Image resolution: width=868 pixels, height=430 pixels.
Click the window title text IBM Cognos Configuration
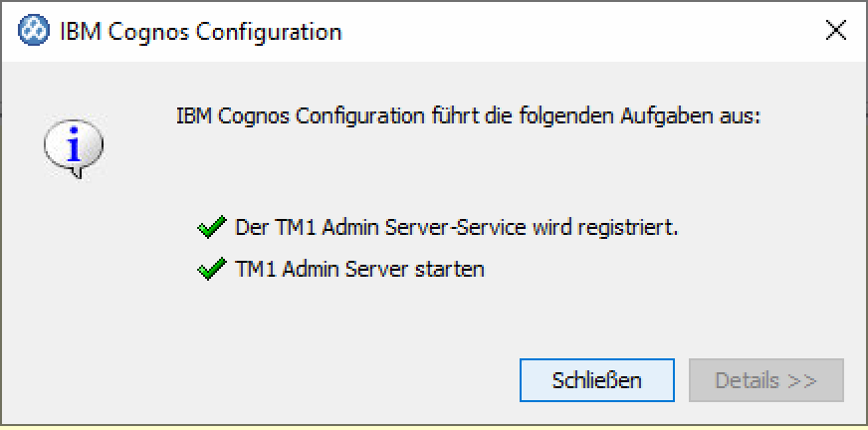click(201, 32)
